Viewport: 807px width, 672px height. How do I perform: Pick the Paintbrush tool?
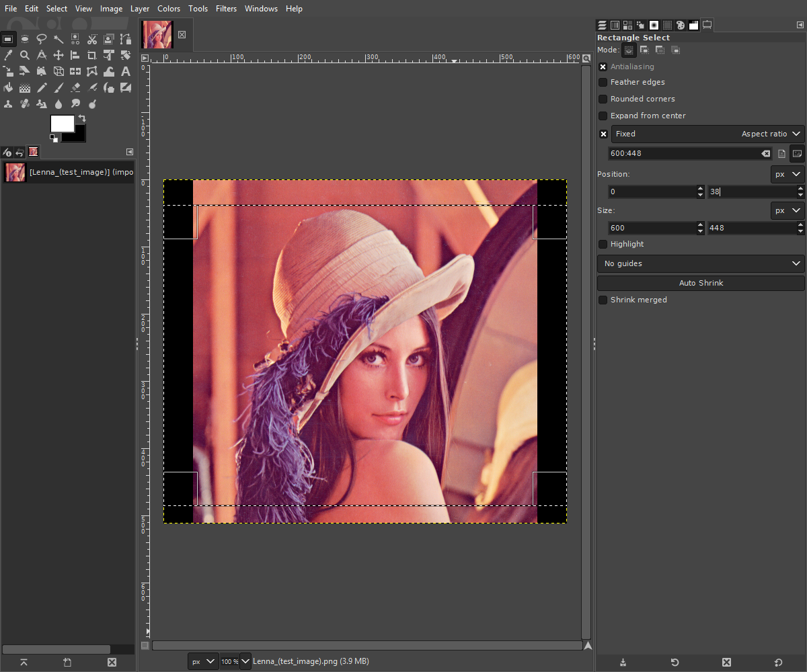[x=59, y=87]
